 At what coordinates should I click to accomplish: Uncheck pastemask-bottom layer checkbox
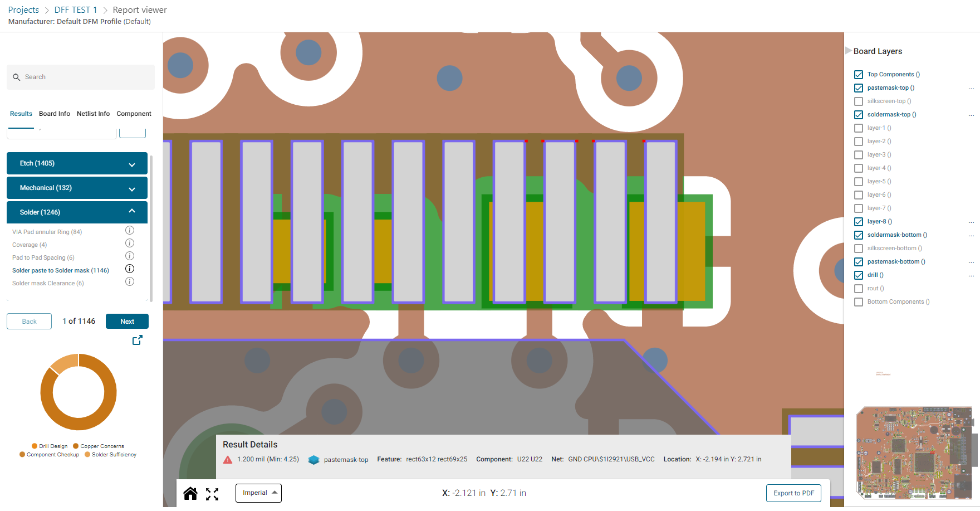(x=859, y=262)
